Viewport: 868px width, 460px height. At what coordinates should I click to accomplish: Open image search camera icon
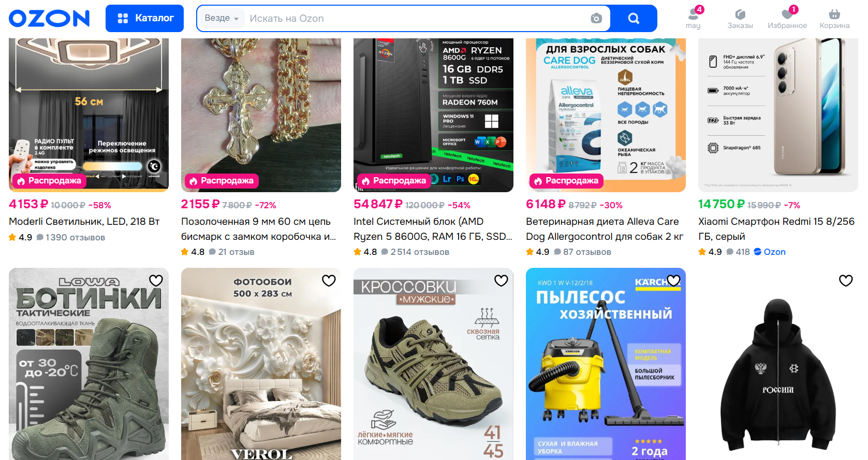pos(596,19)
